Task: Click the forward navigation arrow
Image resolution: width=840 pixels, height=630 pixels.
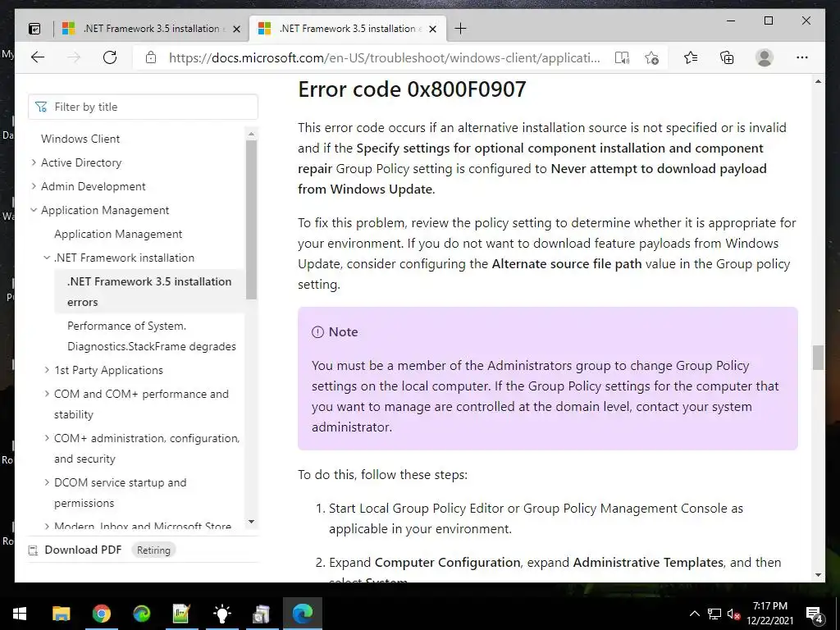Action: pos(74,57)
